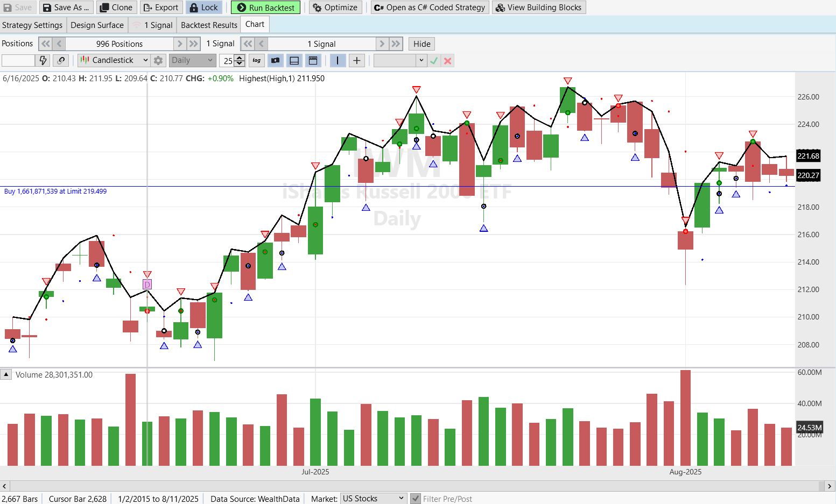Viewport: 836px width, 504px height.
Task: Go to previous signal arrow
Action: 261,44
